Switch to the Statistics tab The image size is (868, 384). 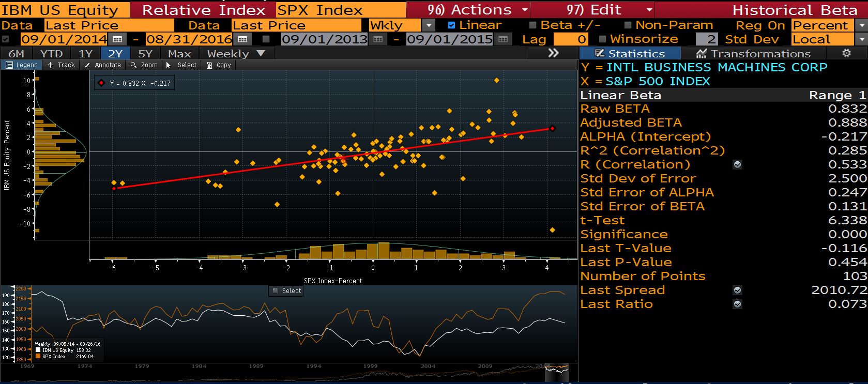tap(630, 53)
